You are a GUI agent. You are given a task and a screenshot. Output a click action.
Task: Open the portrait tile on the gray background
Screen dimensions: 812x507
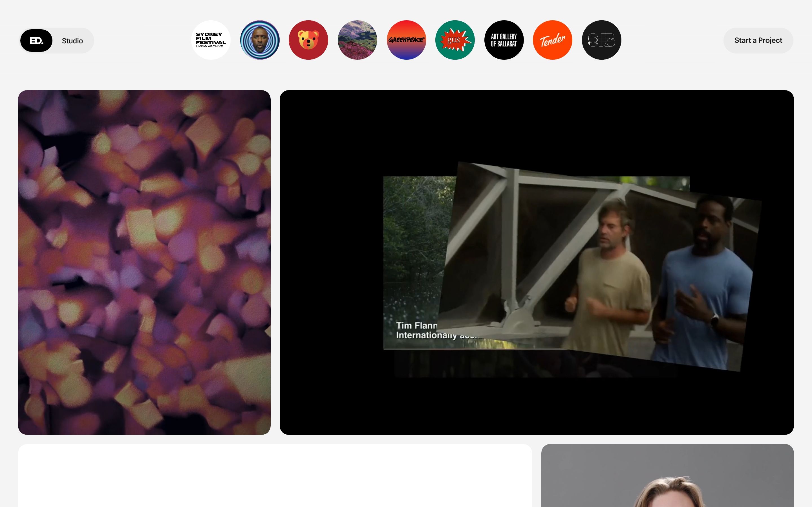667,476
